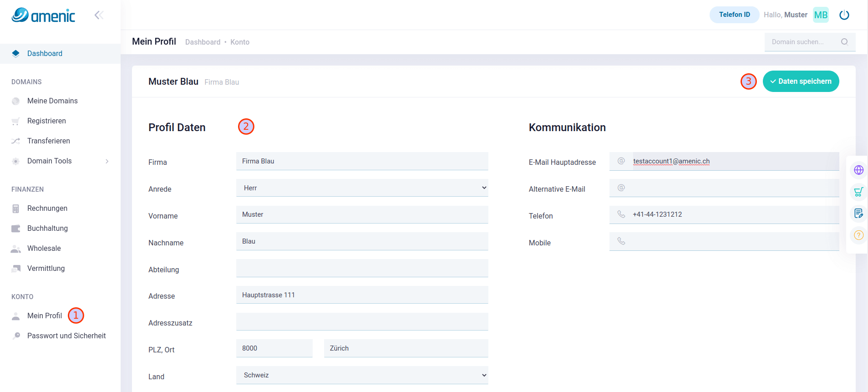Click the Domain Tools gear icon

click(x=16, y=161)
